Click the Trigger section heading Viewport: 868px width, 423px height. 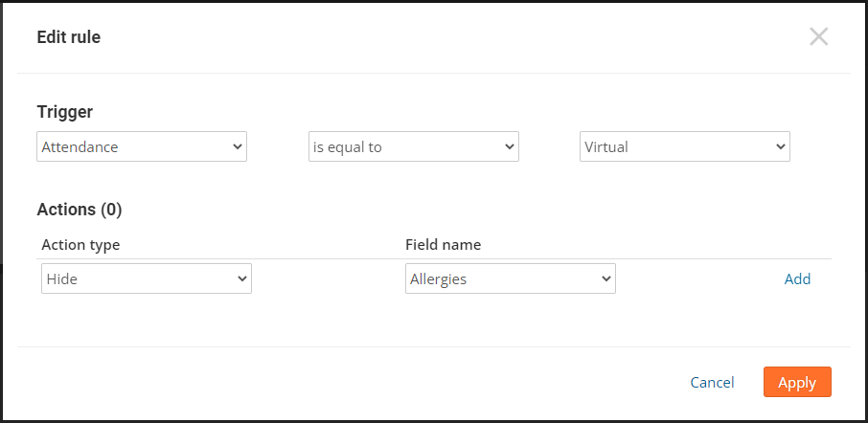pos(65,112)
